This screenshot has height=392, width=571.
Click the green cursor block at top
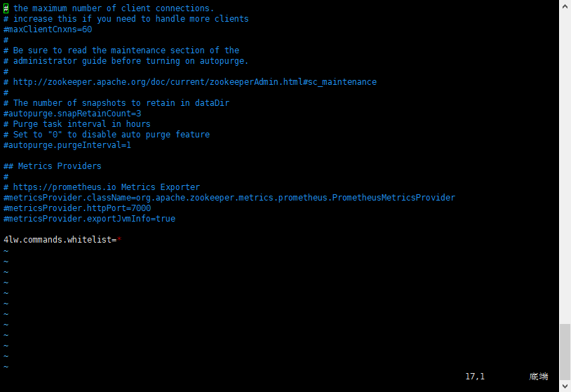pyautogui.click(x=6, y=8)
